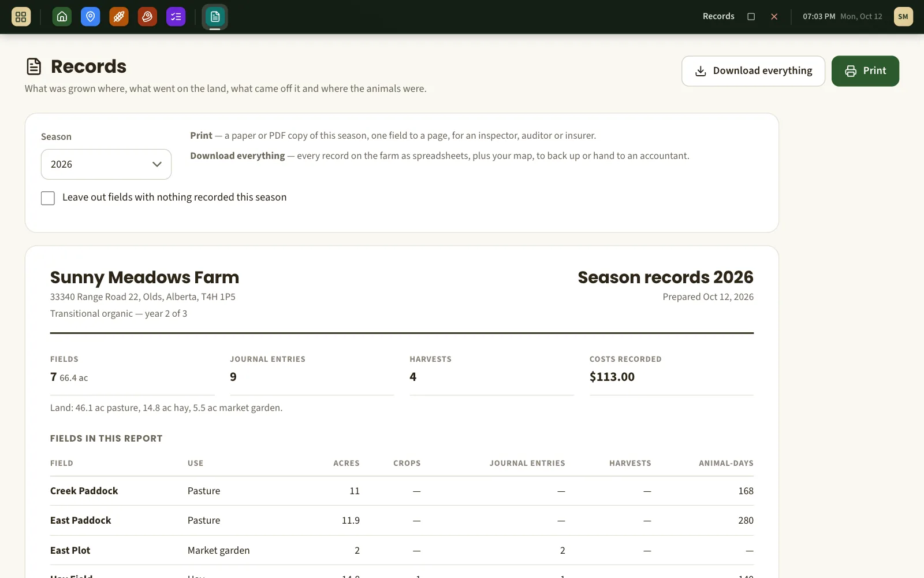
Task: Click the Records label in the top bar
Action: tap(718, 16)
